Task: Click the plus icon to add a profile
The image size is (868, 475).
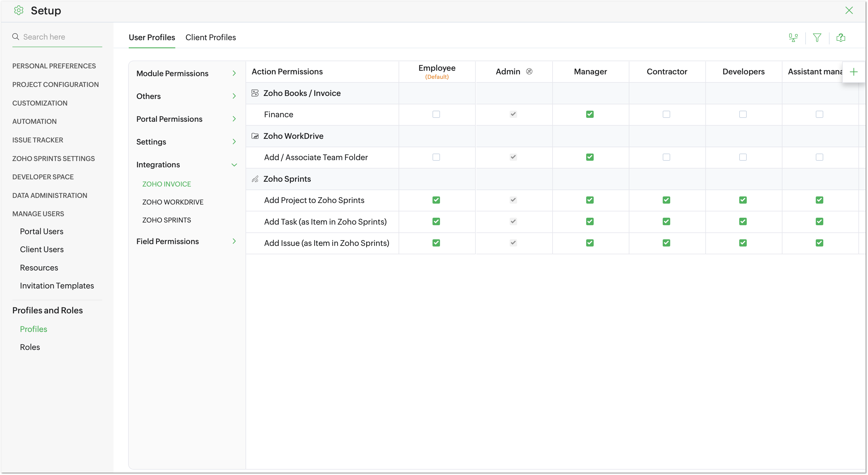Action: point(854,72)
